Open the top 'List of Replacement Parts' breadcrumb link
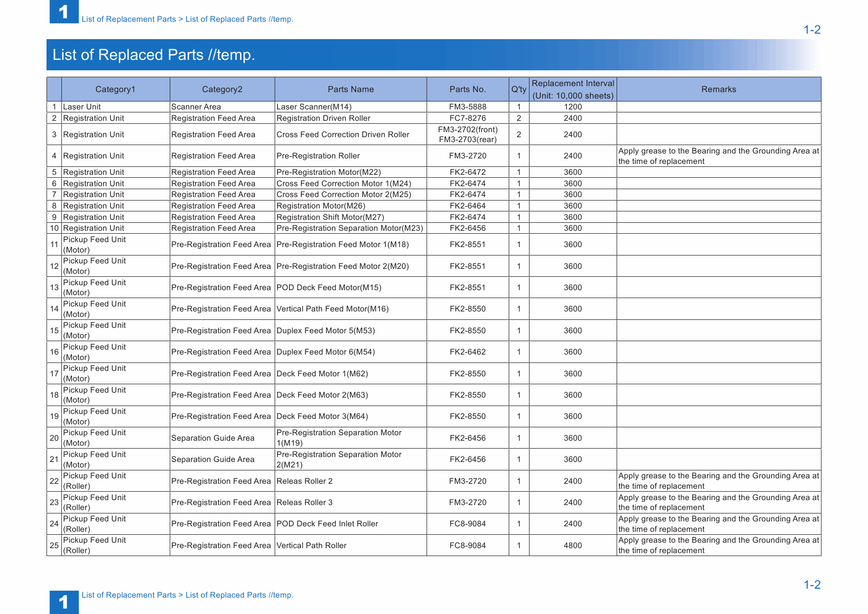 [x=129, y=19]
